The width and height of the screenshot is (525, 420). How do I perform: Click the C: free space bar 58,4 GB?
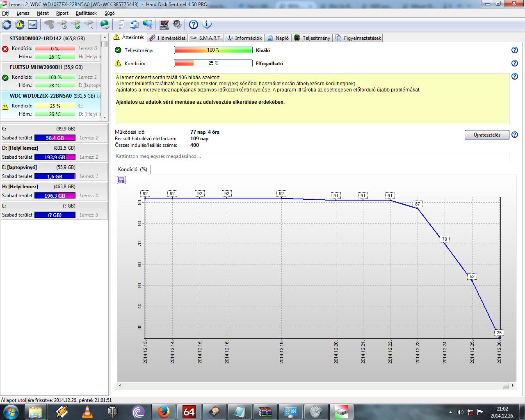point(55,138)
